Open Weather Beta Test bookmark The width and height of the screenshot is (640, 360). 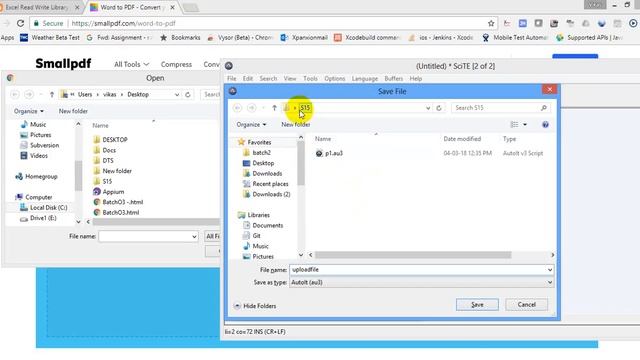[50, 38]
